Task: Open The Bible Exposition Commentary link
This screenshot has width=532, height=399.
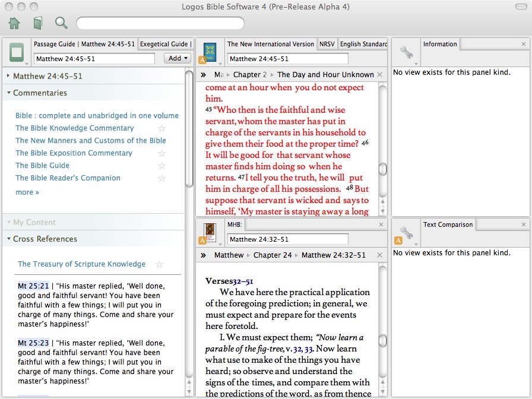Action: [x=74, y=153]
